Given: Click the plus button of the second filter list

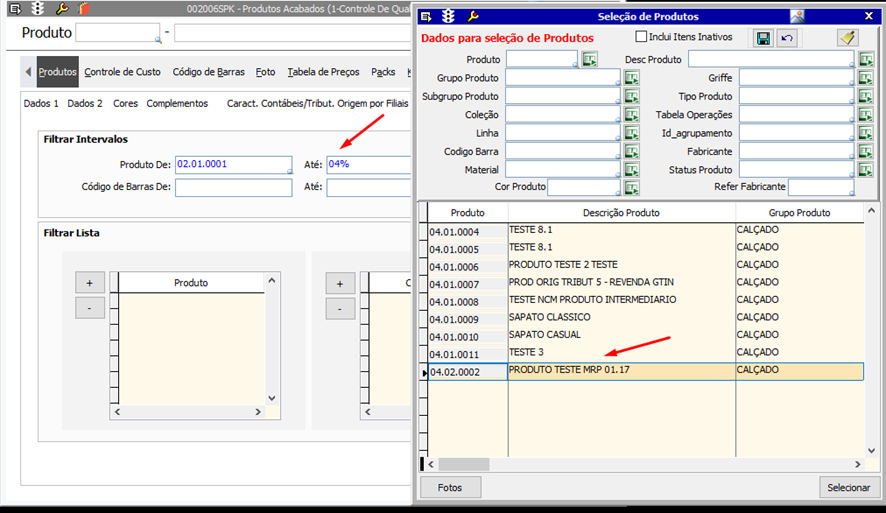Looking at the screenshot, I should 340,283.
